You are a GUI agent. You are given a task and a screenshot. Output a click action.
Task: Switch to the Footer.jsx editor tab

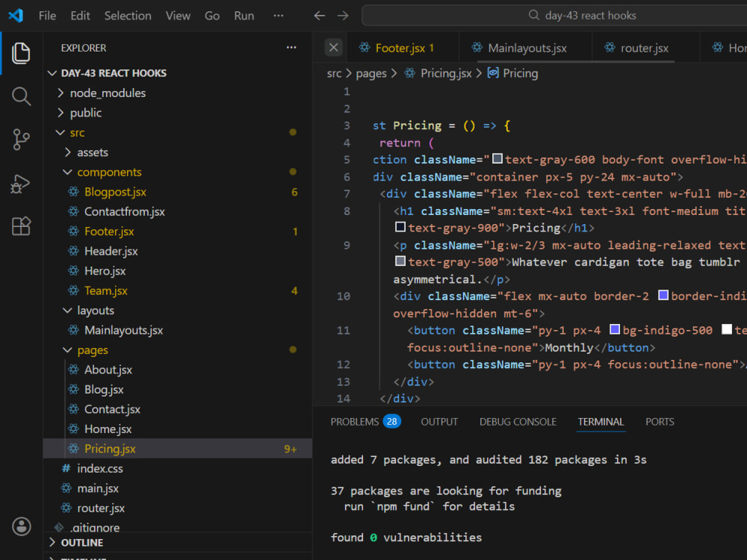[x=404, y=48]
